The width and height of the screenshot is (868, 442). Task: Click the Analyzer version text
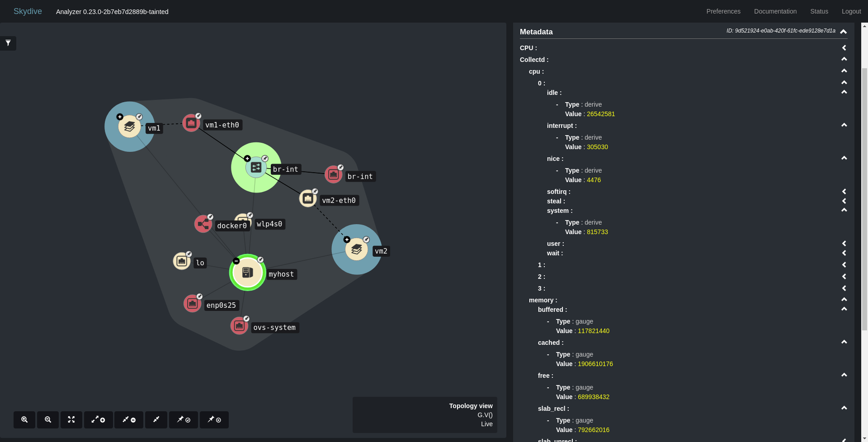(112, 12)
